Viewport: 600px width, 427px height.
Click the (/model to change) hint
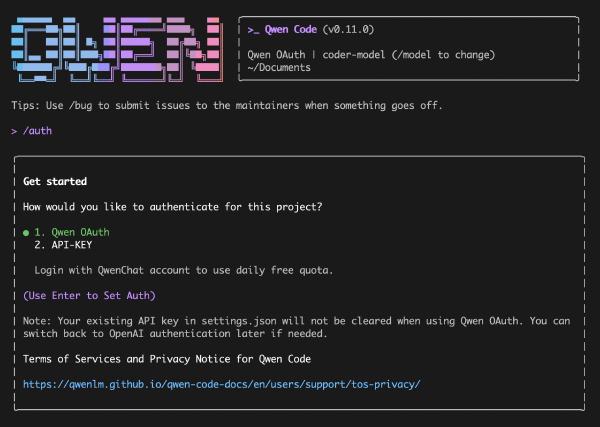(443, 55)
